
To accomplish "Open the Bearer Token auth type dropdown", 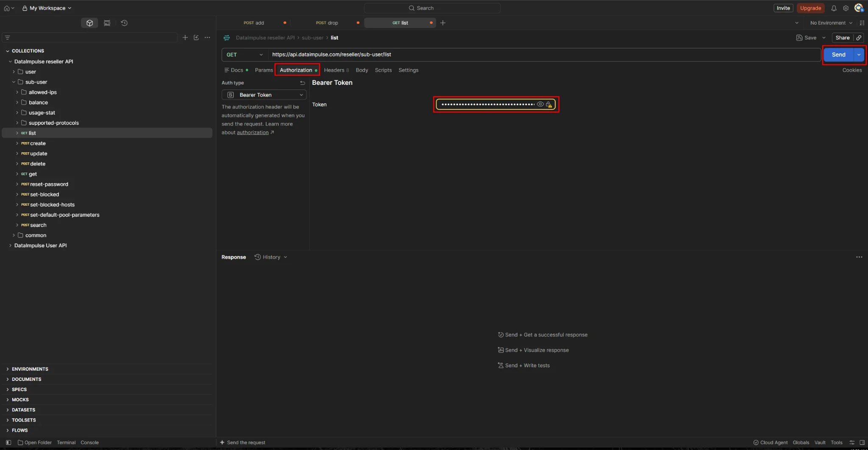I will pyautogui.click(x=264, y=95).
